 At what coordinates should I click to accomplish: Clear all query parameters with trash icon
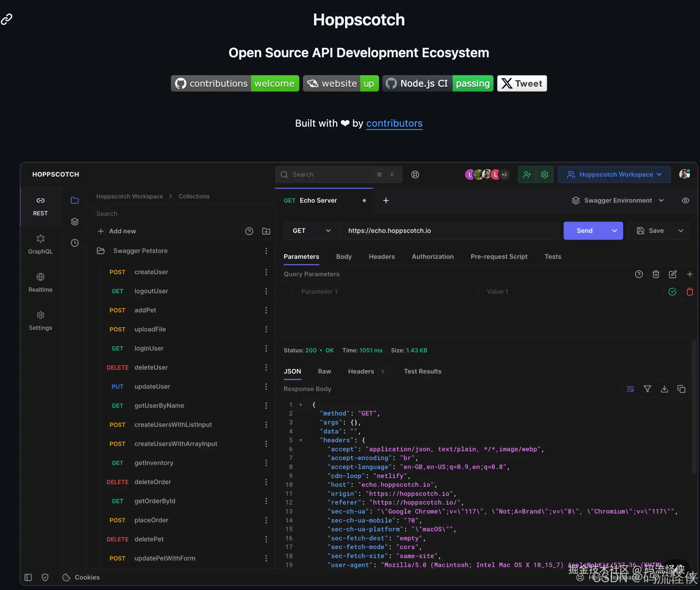[656, 274]
